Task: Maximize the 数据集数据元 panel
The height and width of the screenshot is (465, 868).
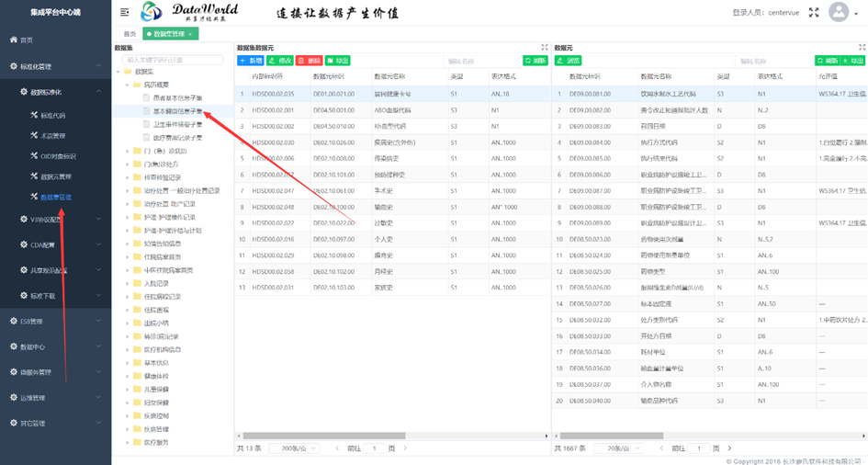Action: (x=545, y=48)
